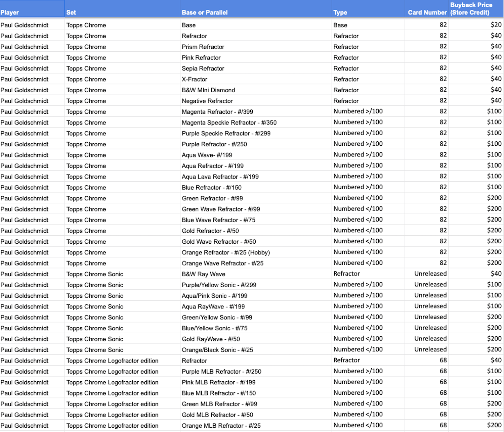The width and height of the screenshot is (504, 432).
Task: Select the Orange MLB Refractor - #/25 cell
Action: 221,426
